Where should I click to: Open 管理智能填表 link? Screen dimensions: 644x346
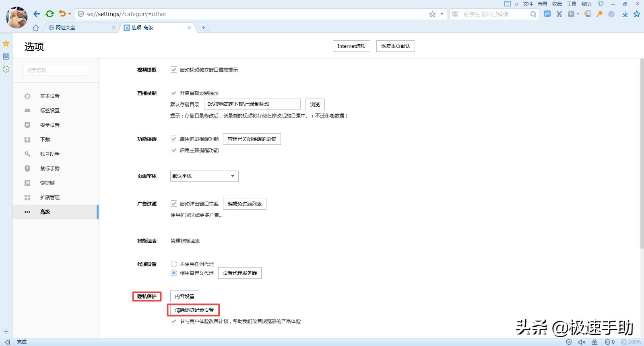point(185,241)
